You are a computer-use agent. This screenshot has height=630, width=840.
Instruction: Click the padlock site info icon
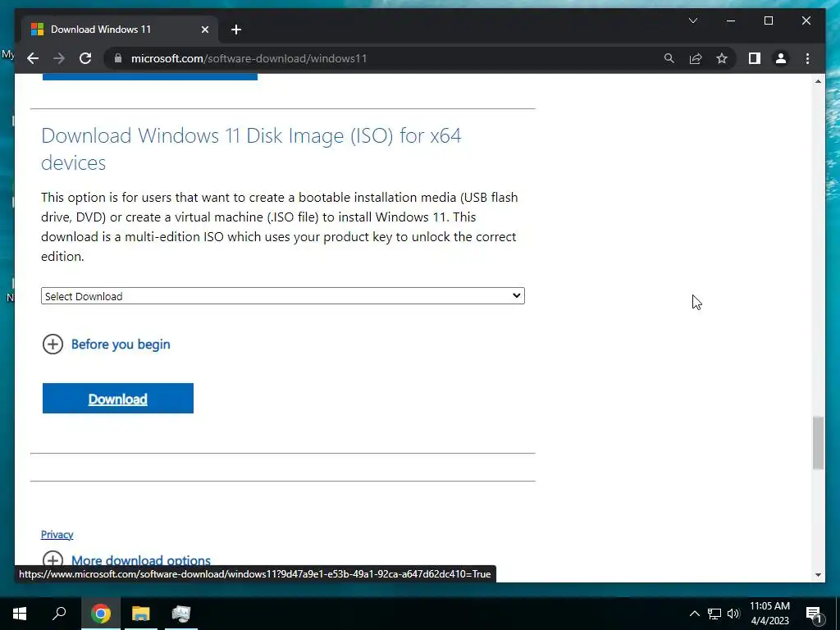click(118, 58)
